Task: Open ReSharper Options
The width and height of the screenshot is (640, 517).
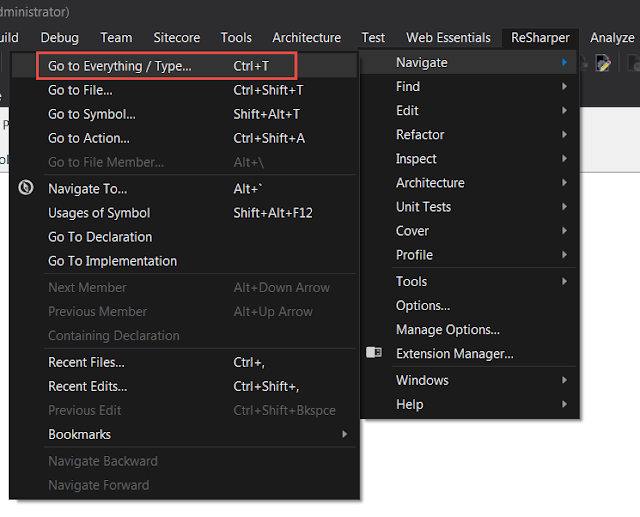Action: tap(469, 306)
